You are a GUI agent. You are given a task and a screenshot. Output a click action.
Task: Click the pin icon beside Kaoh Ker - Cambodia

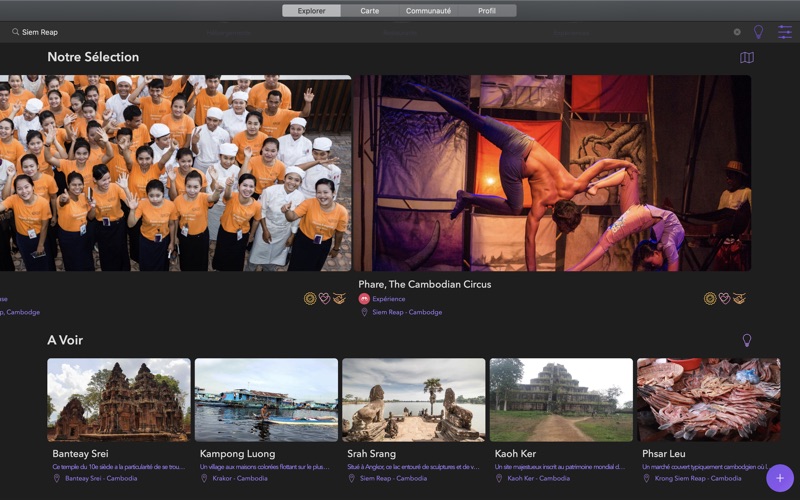(x=499, y=479)
